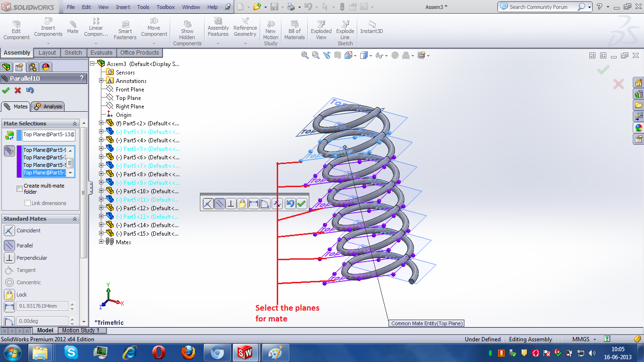Open the Display Style dropdown arrow
The image size is (644, 362).
[371, 56]
